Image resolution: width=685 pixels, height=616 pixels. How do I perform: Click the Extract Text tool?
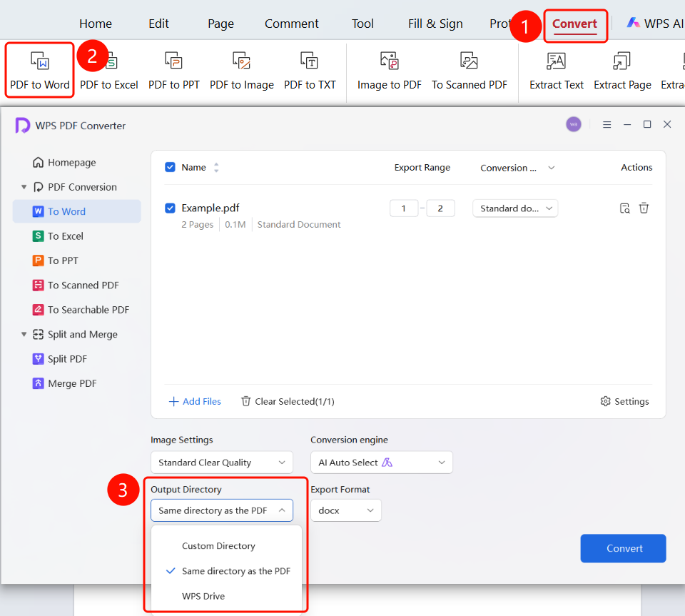(x=556, y=70)
